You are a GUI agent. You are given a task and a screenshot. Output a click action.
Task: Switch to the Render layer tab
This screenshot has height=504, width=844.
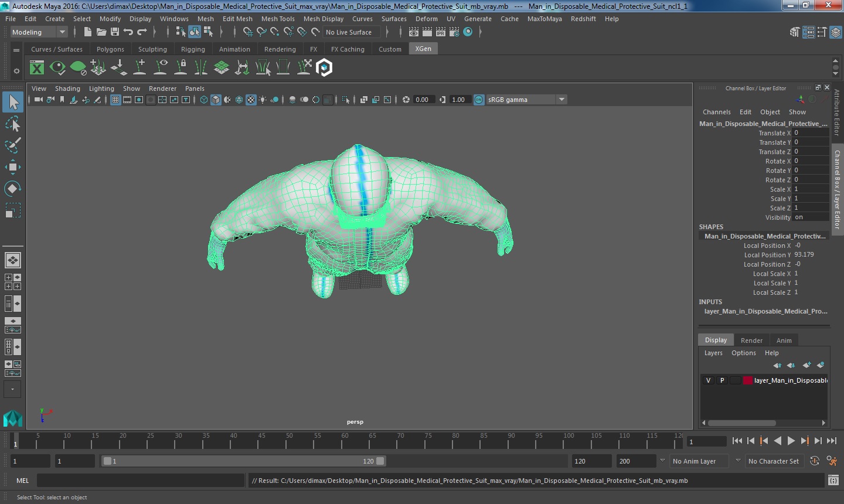coord(751,340)
